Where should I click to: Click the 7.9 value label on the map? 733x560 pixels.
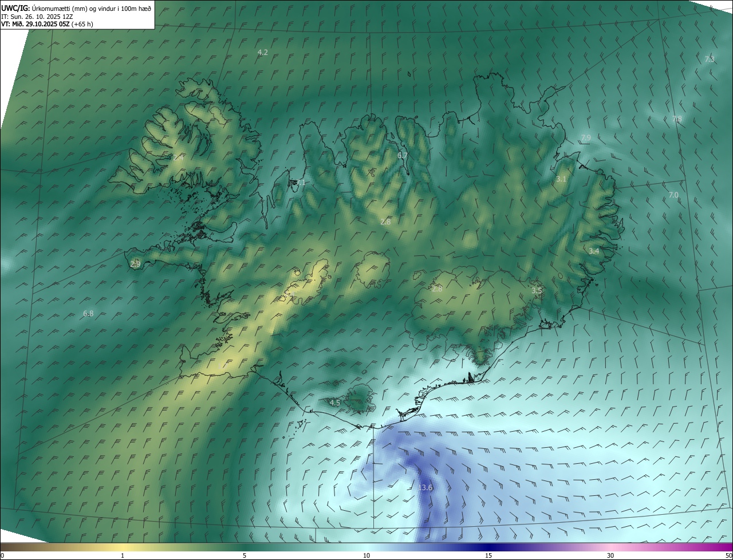pos(586,137)
